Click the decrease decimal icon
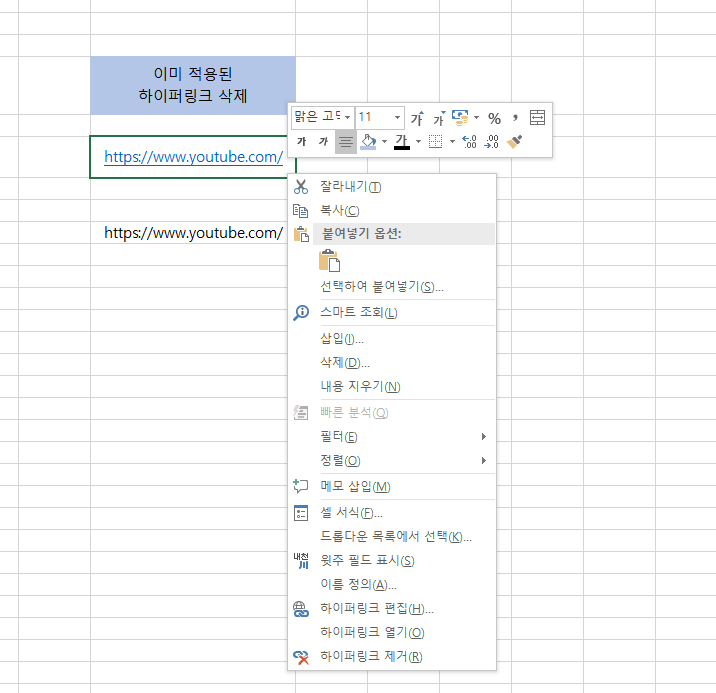716x693 pixels. (491, 142)
